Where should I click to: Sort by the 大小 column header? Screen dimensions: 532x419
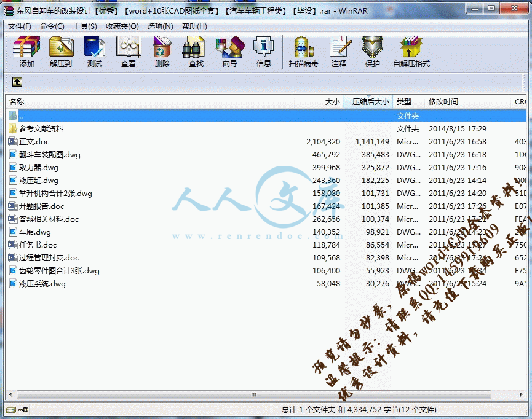319,102
